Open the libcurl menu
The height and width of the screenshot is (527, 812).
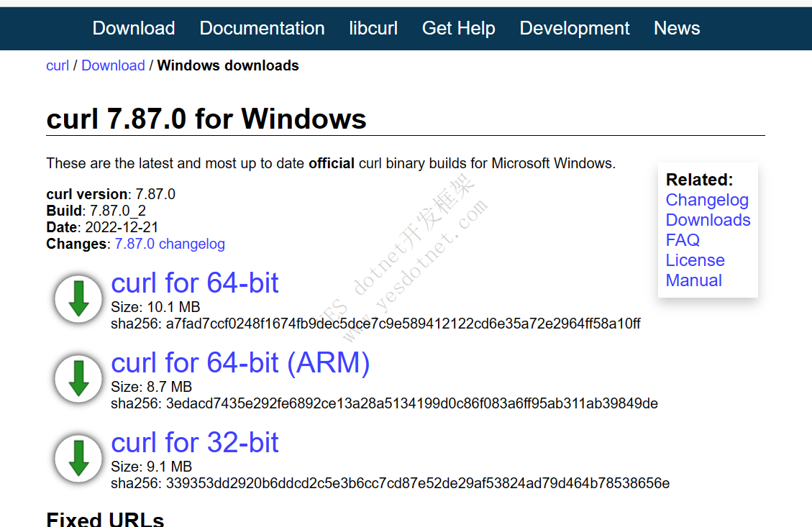[x=373, y=28]
